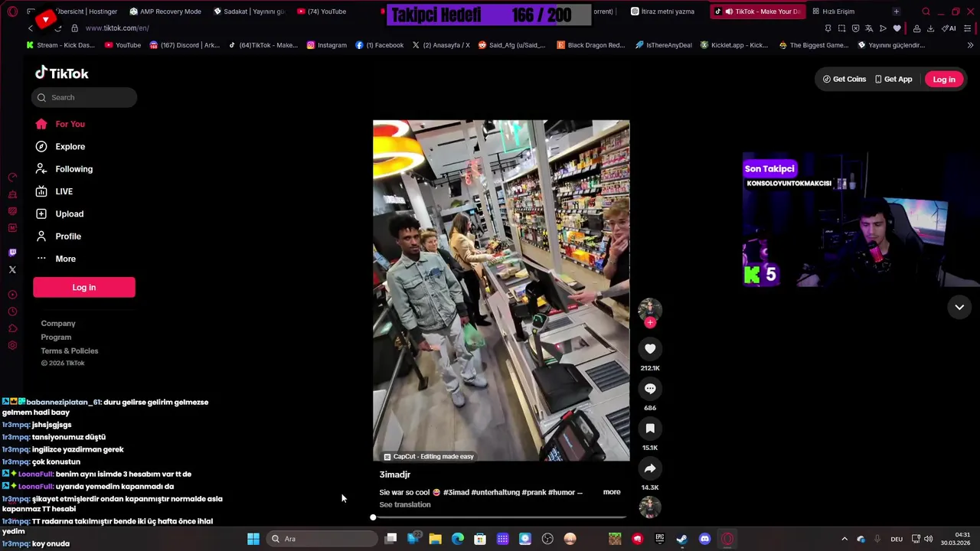Open the Discord bookmark
Screen dimensions: 980x551
click(185, 45)
